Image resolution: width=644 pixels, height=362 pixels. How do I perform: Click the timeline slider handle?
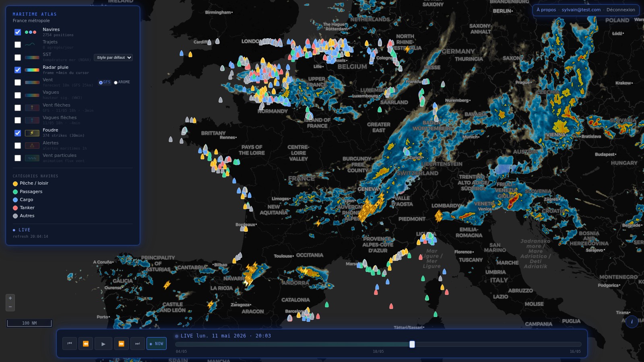point(412,344)
